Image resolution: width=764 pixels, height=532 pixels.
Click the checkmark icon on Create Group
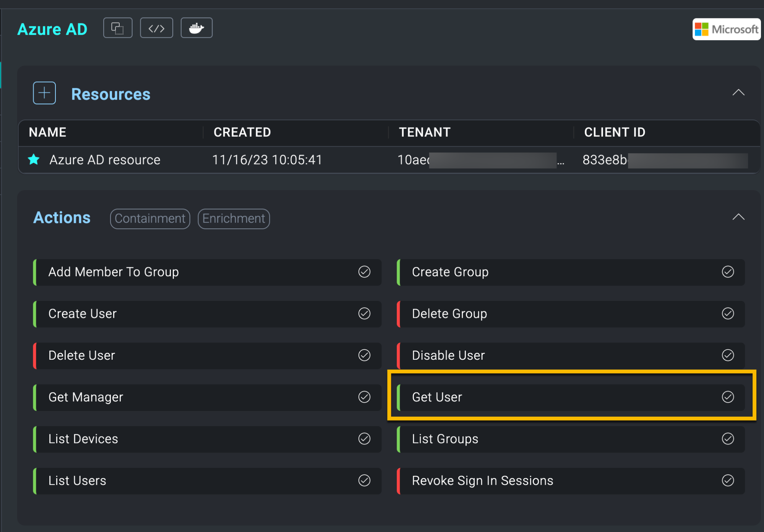tap(728, 272)
